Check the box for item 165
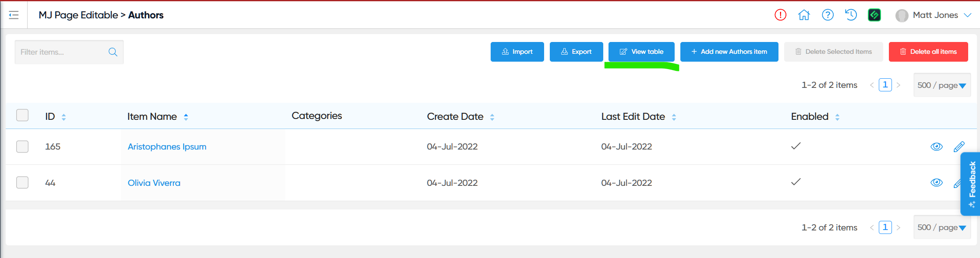This screenshot has height=258, width=980. coord(22,146)
